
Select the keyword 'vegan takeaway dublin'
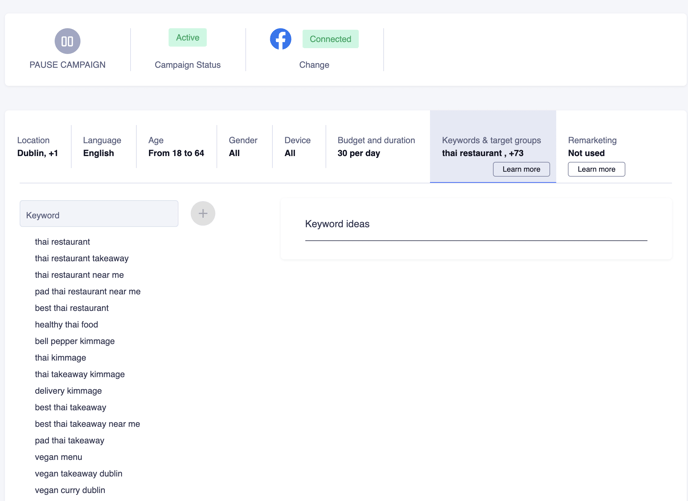click(79, 474)
